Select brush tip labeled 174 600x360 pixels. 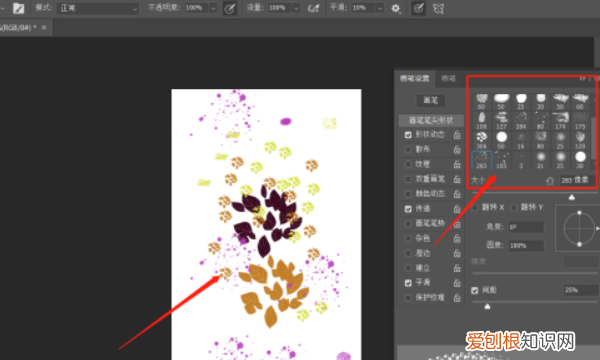[x=560, y=121]
